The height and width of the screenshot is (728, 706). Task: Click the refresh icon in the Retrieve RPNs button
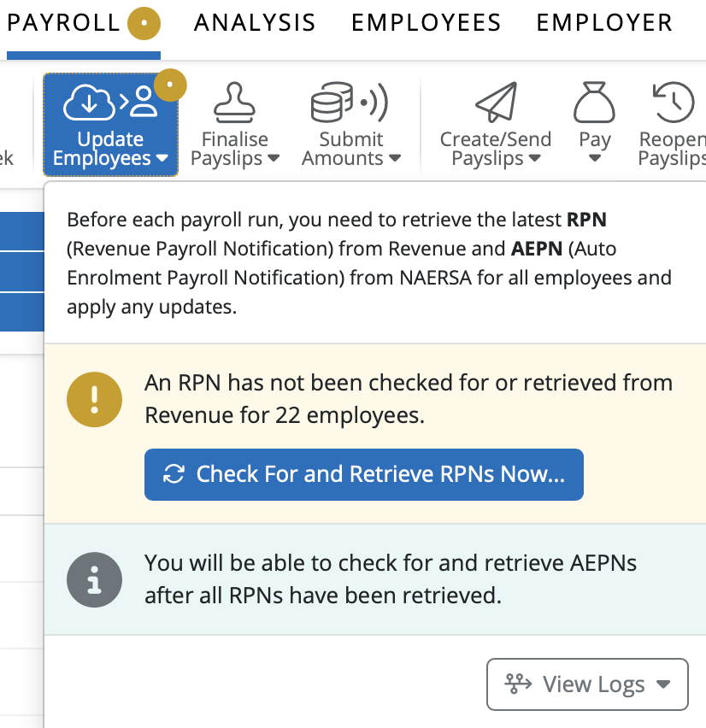(174, 474)
